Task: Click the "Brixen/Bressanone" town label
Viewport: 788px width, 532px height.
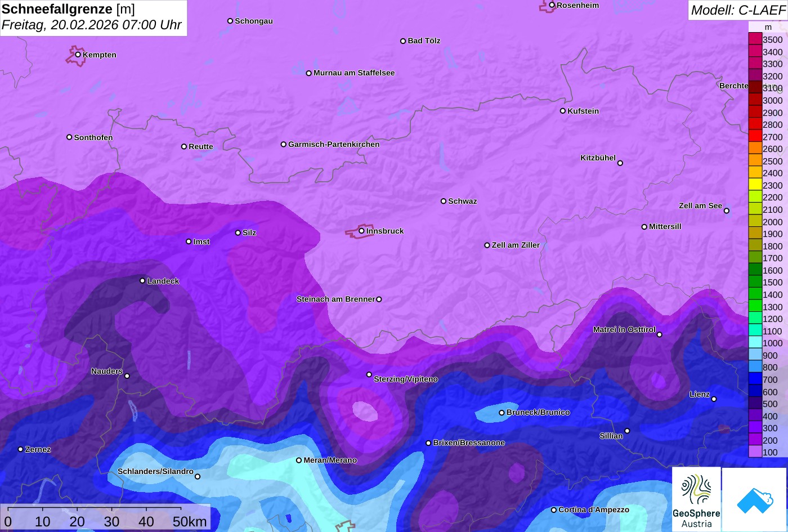Action: 469,442
